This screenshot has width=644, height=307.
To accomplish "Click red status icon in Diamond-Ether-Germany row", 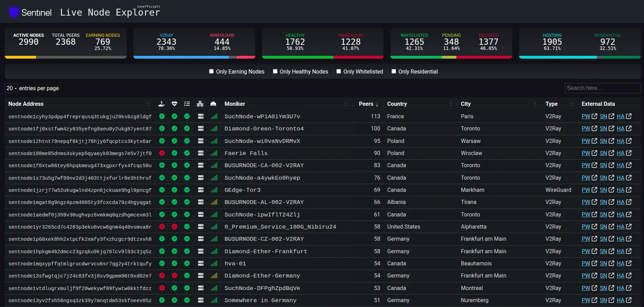I will pos(162,275).
